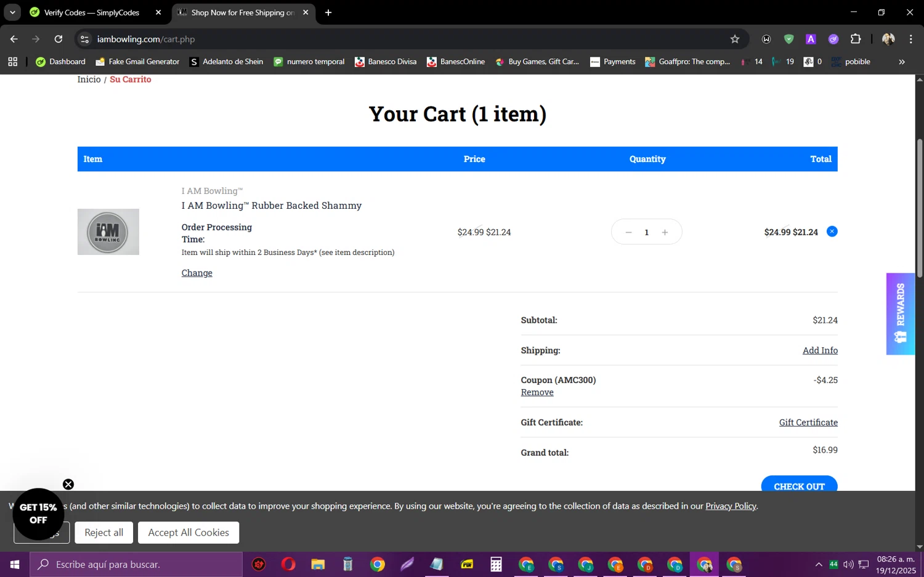
Task: Open Opera from the taskbar
Action: (x=288, y=564)
